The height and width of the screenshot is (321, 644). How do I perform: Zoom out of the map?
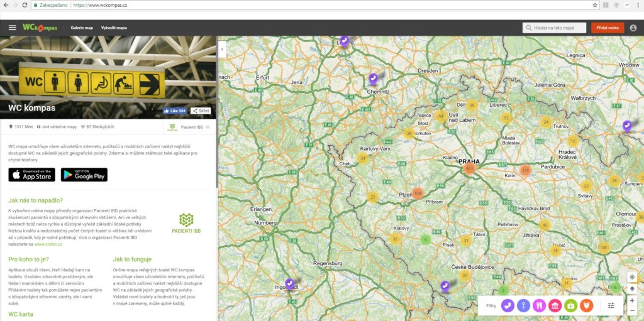tap(632, 311)
